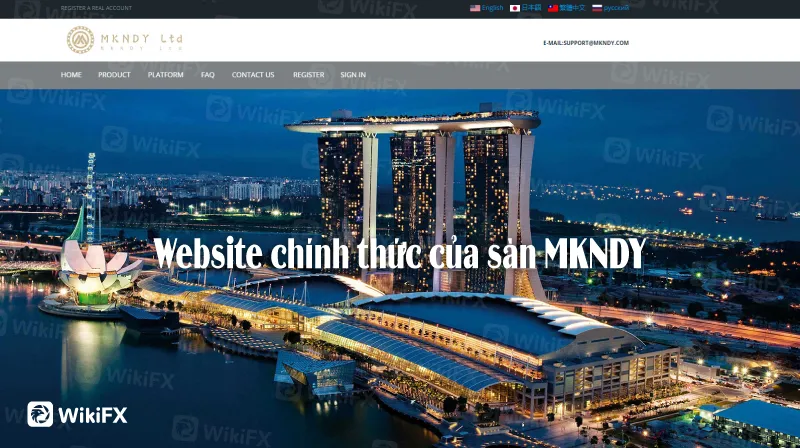Open the CONTACT US page

pyautogui.click(x=253, y=74)
